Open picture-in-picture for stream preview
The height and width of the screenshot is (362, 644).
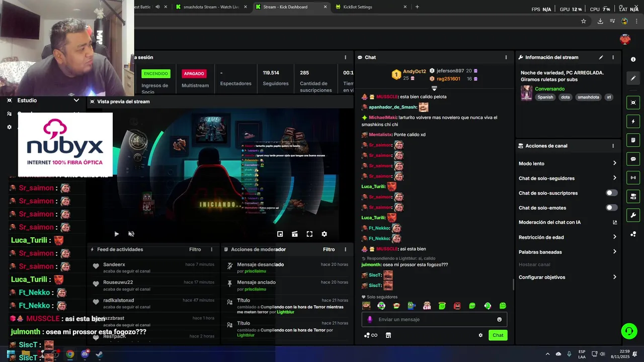coord(280,234)
